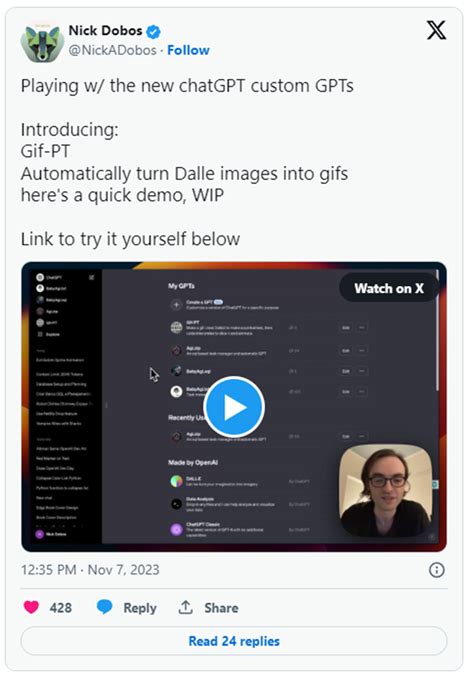This screenshot has width=474, height=680.
Task: Click the Watch on X button
Action: [389, 288]
